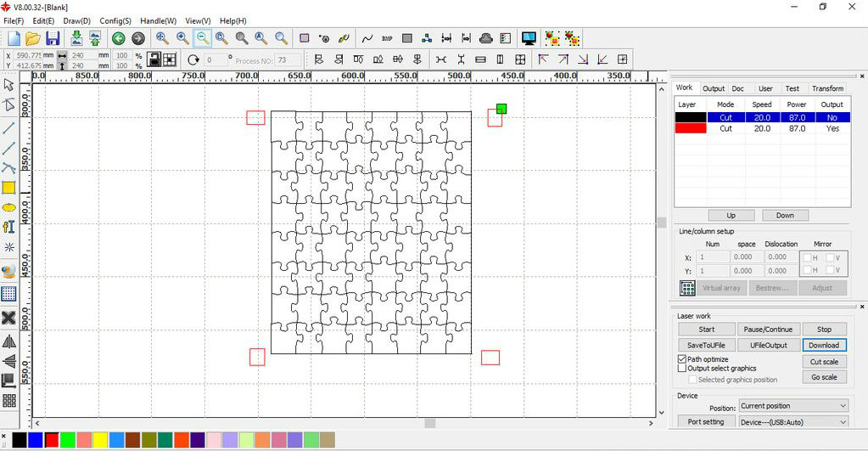Open the Position 'Current position' dropdown
Viewport: 868px width, 451px height.
[x=794, y=406]
